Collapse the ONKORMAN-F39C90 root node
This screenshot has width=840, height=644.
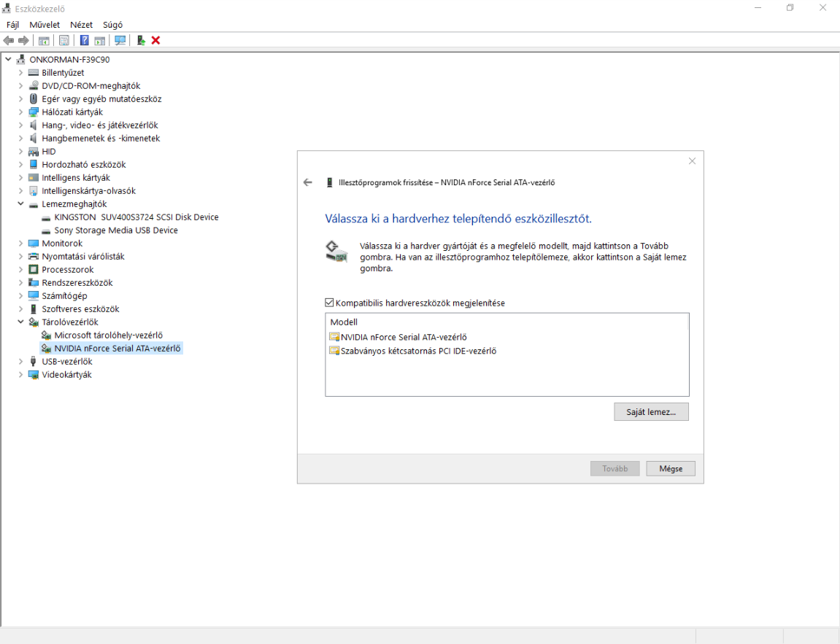8,59
